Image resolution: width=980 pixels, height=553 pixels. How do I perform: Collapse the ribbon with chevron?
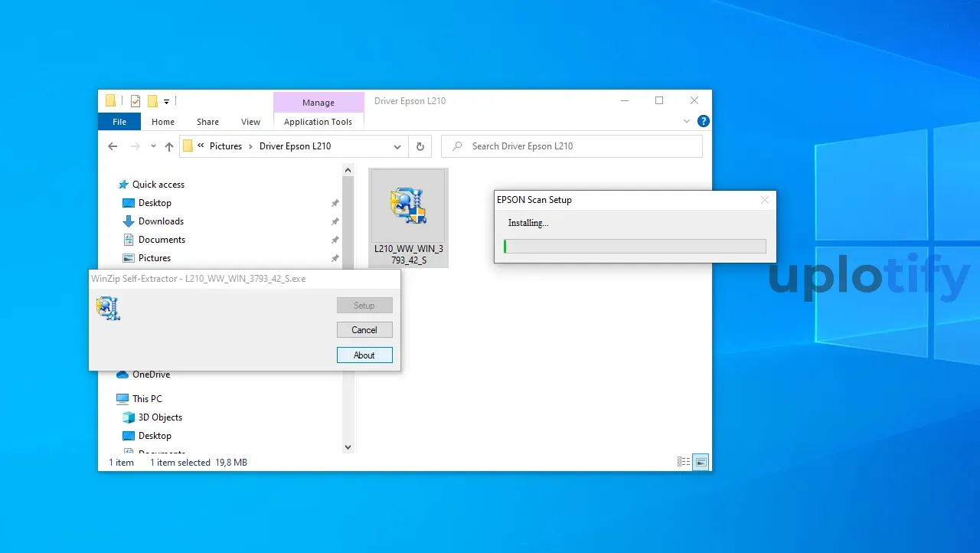click(687, 121)
